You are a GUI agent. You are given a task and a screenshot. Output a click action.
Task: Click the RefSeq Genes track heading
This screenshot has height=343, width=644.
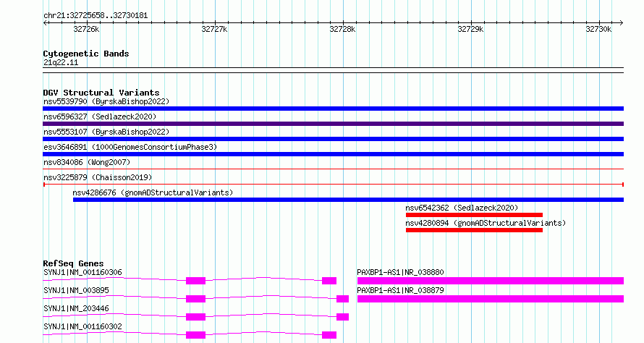pos(73,263)
